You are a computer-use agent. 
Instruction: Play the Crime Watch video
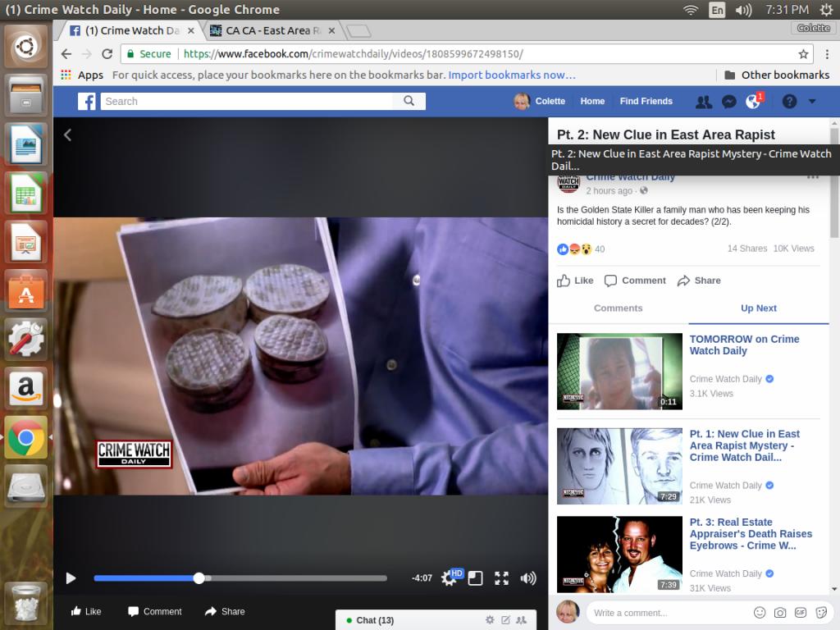pyautogui.click(x=71, y=578)
